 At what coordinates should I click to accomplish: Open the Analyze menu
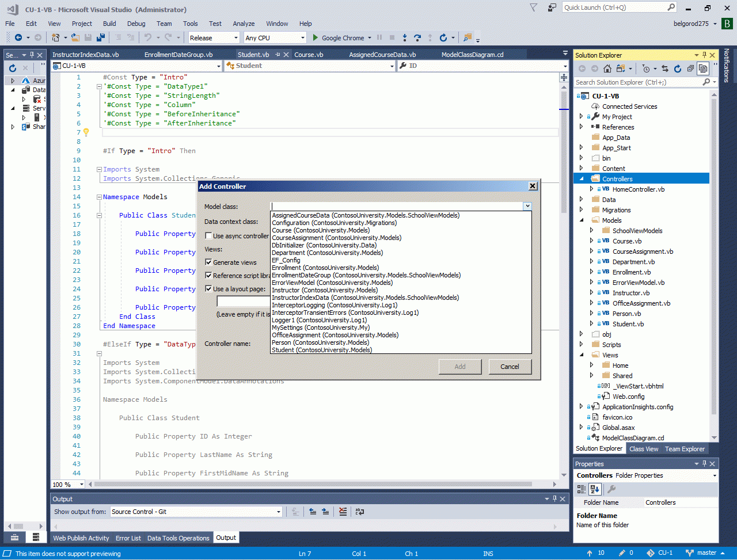tap(244, 24)
